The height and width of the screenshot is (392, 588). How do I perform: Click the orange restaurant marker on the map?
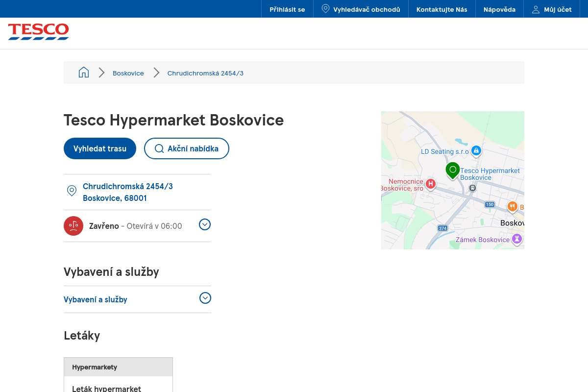tap(512, 207)
